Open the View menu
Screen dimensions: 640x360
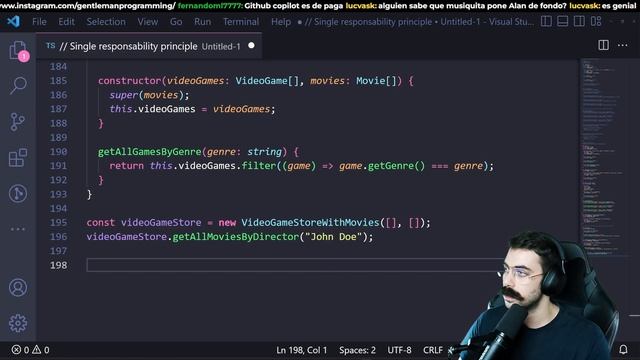(x=147, y=22)
